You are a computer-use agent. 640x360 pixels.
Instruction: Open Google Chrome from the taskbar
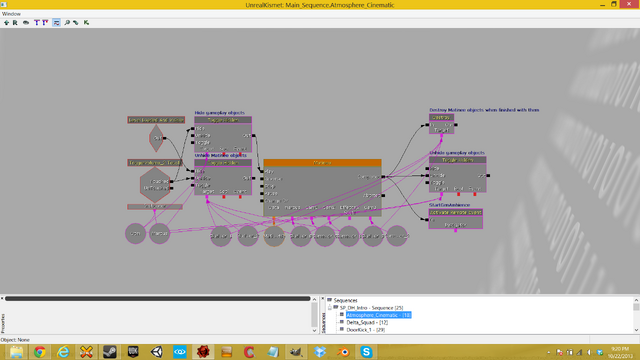click(x=40, y=352)
